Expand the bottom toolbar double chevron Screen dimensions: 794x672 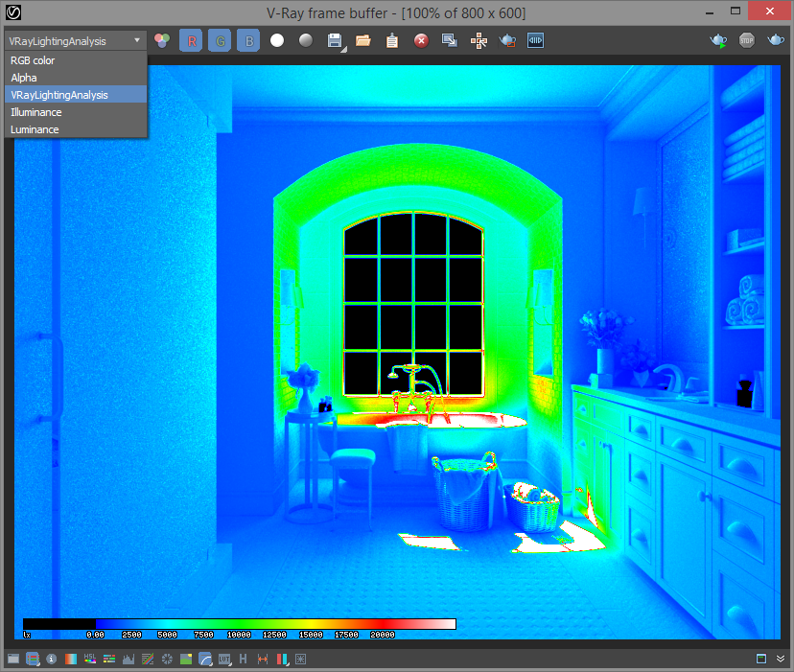point(781,660)
